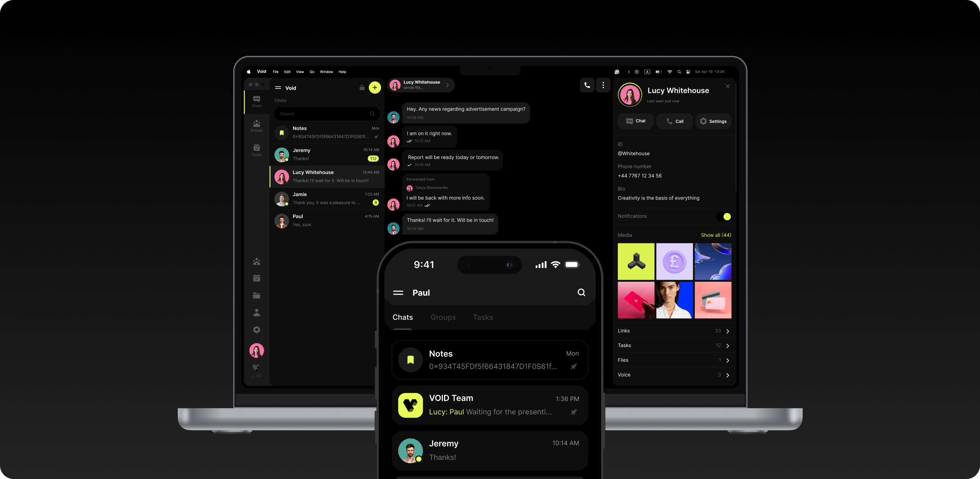Open the File menu

(x=275, y=71)
